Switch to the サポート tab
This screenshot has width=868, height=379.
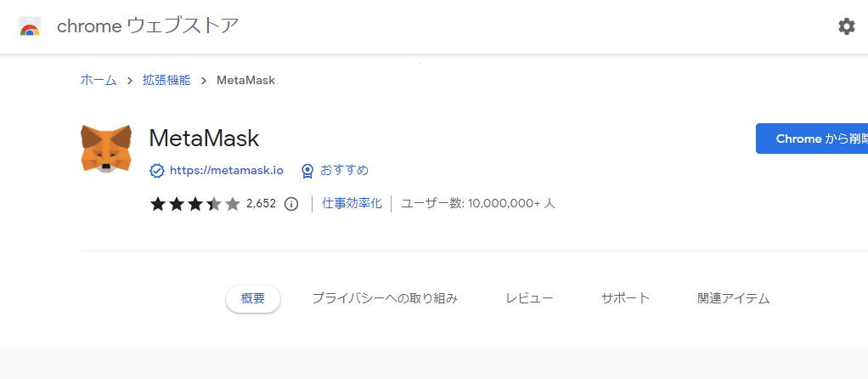(x=626, y=298)
